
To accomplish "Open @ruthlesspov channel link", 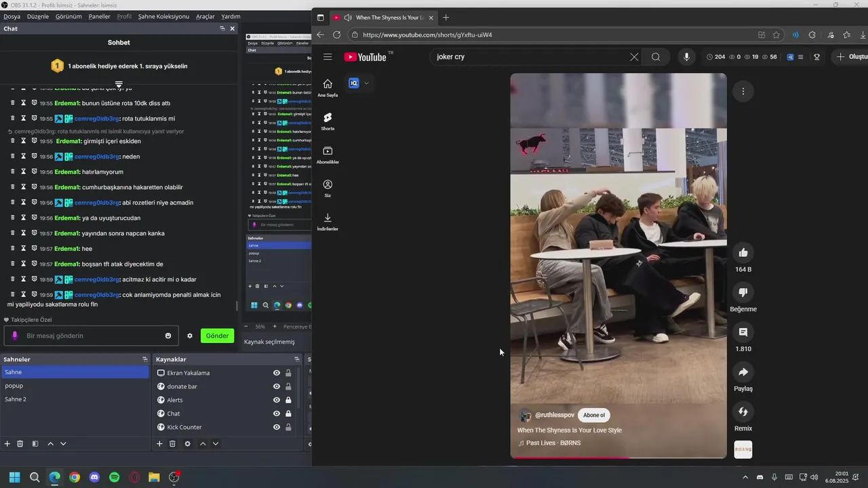I will pos(555,415).
